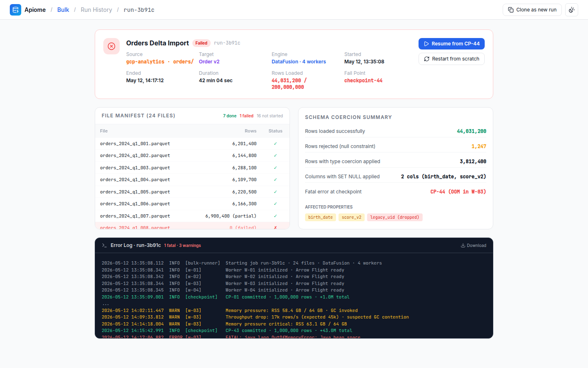The image size is (588, 368).
Task: Click the green checkmark for orders_2024_q1_007.parquet
Action: coord(275,216)
